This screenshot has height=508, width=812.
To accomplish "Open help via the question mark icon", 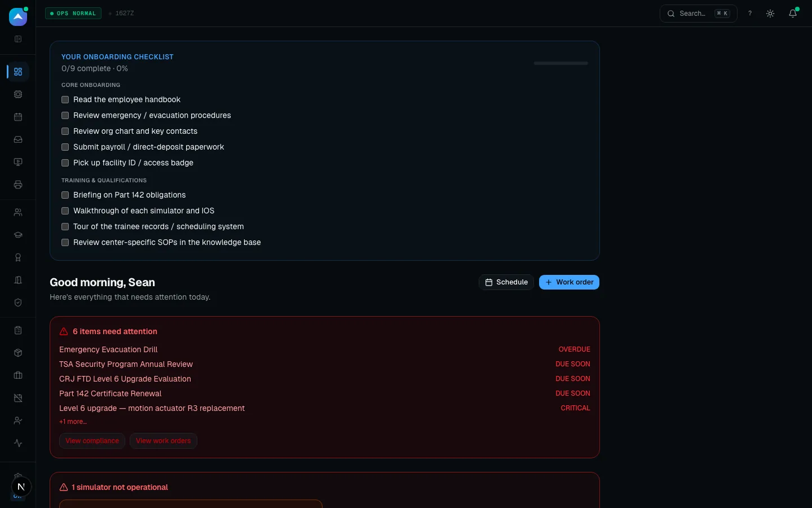I will pyautogui.click(x=750, y=14).
